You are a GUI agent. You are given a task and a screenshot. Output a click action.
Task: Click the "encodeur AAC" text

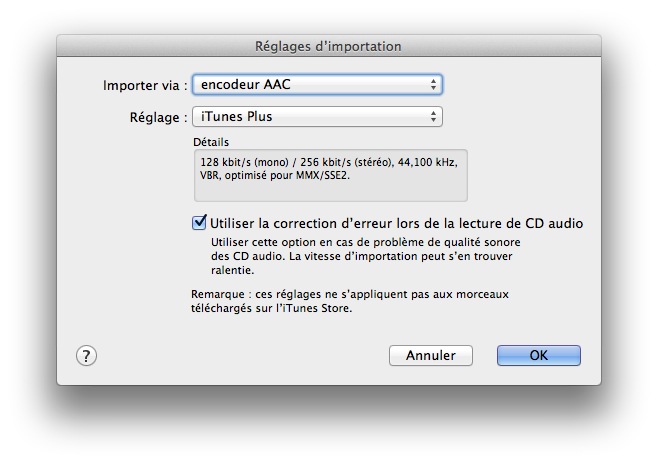(x=245, y=85)
